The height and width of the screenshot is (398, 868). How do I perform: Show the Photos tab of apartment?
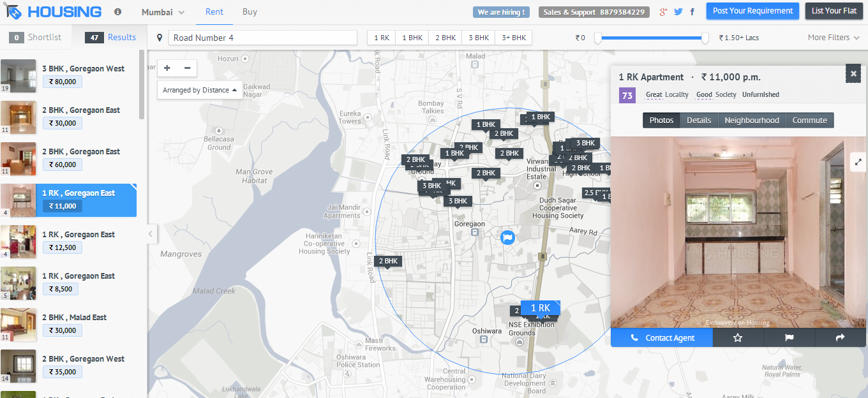pos(662,120)
